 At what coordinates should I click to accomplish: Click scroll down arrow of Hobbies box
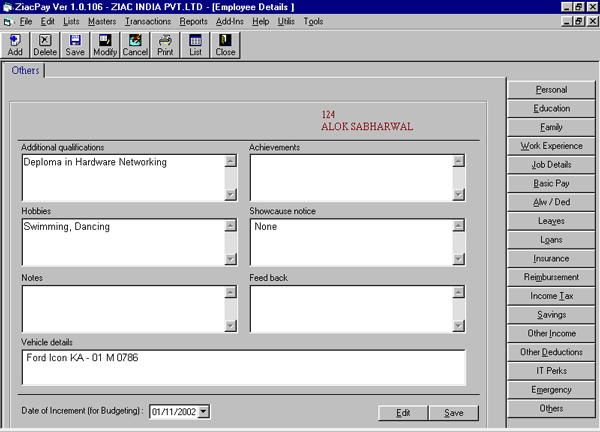(230, 259)
